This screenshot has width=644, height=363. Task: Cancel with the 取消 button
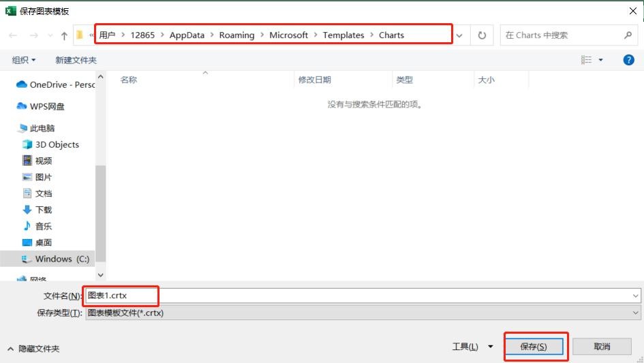[x=602, y=347]
